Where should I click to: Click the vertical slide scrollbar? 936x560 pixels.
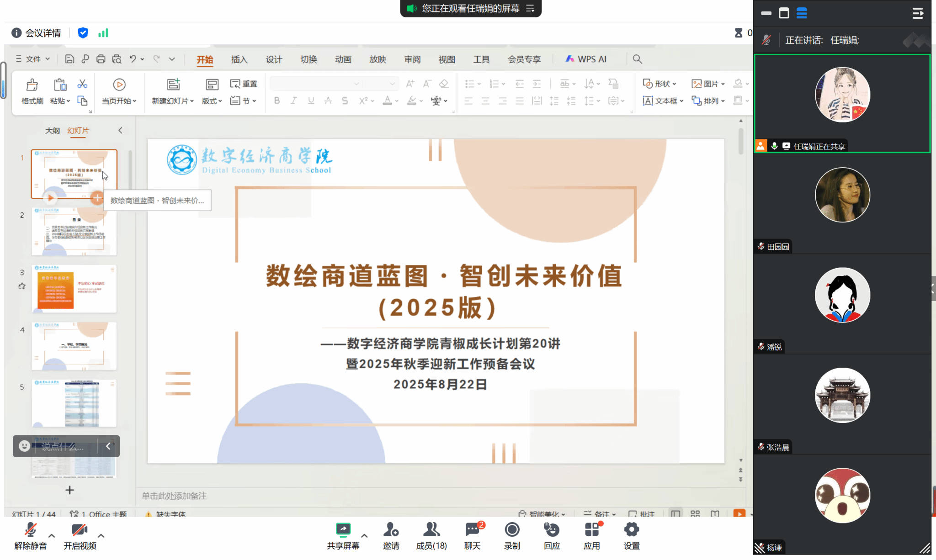741,142
